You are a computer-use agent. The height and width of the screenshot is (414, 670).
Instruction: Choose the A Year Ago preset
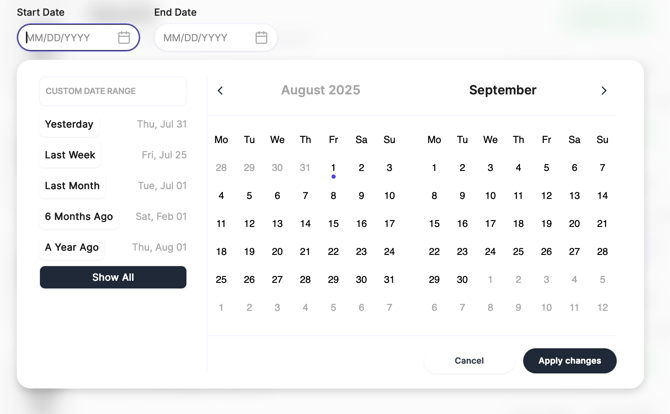72,247
